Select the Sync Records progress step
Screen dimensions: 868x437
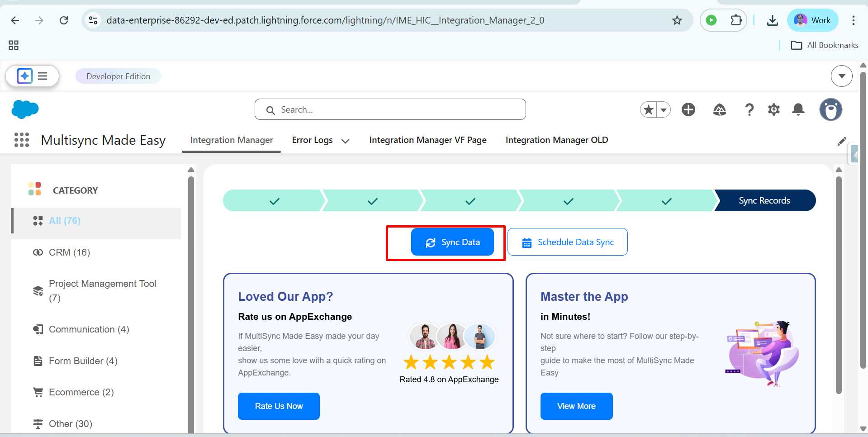point(764,201)
